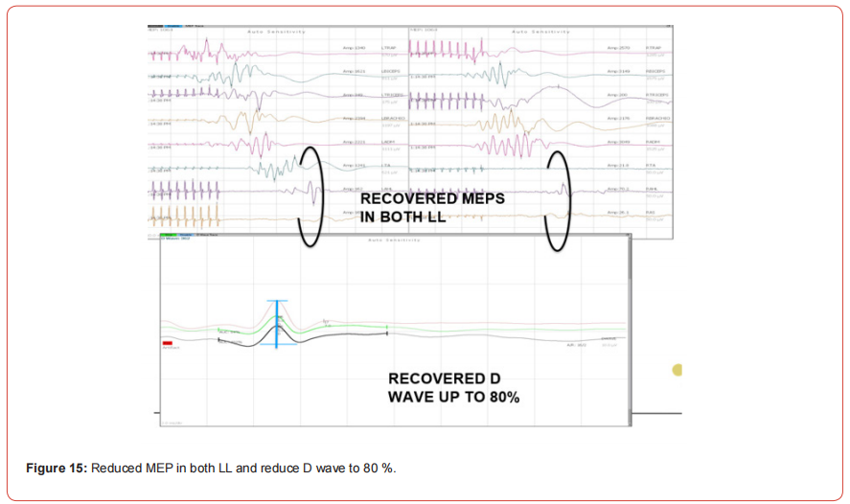850x504 pixels.
Task: Click the RTRAP channel label
Action: [x=654, y=48]
